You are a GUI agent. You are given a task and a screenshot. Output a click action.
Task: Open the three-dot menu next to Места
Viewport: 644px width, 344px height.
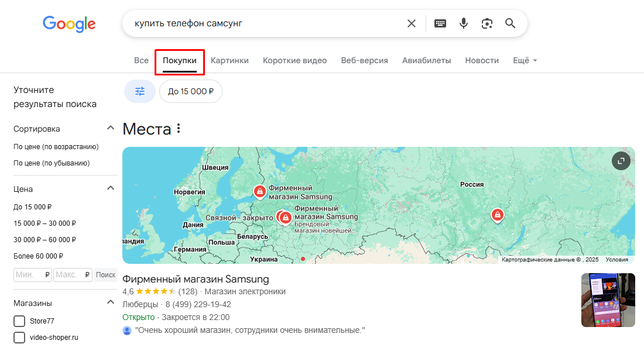click(x=178, y=128)
